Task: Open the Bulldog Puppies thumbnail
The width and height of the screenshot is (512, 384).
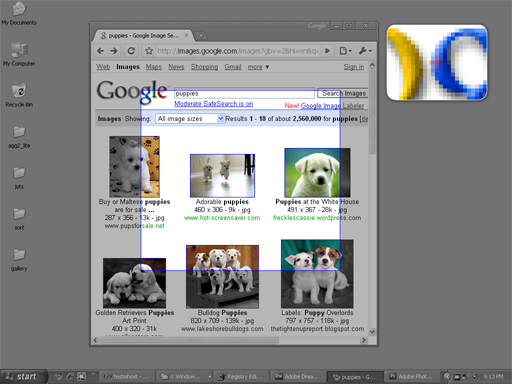Action: click(222, 277)
